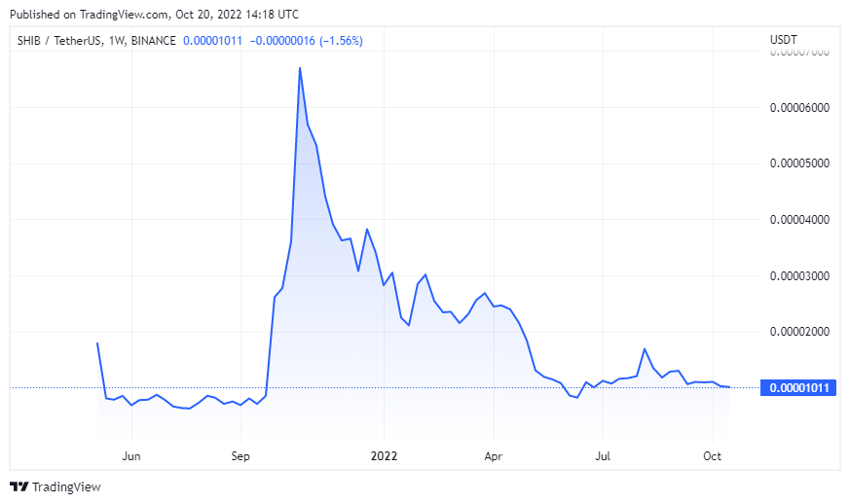This screenshot has width=850, height=504.
Task: Click the 0.00006000 price axis label
Action: pyautogui.click(x=798, y=107)
